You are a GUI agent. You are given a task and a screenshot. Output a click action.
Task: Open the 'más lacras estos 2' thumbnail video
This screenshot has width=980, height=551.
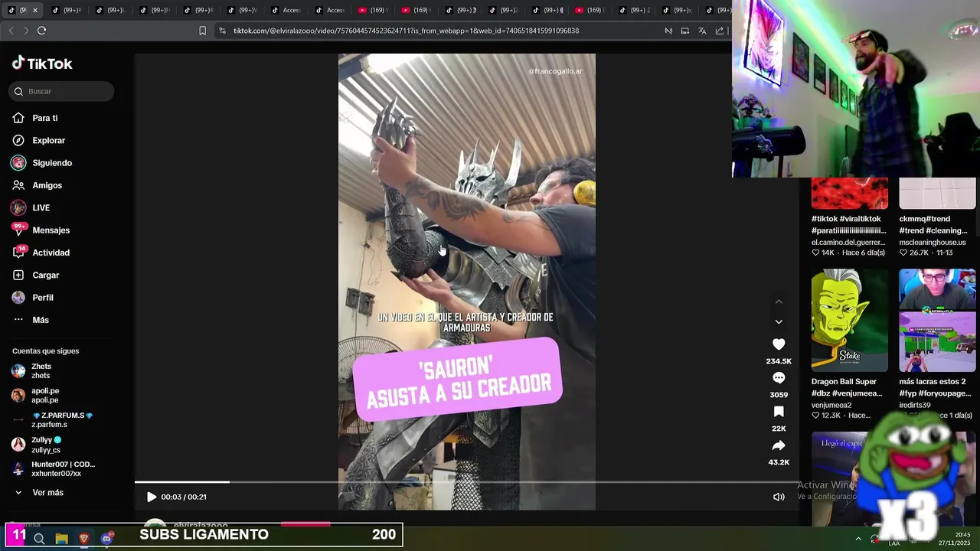[x=937, y=320]
